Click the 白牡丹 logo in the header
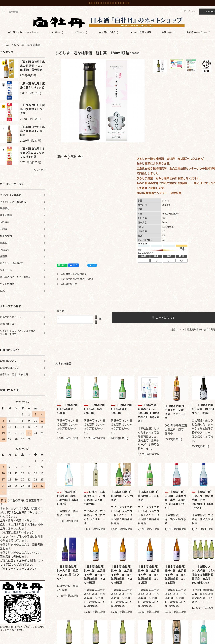The width and height of the screenshot is (215, 644). click(x=59, y=22)
